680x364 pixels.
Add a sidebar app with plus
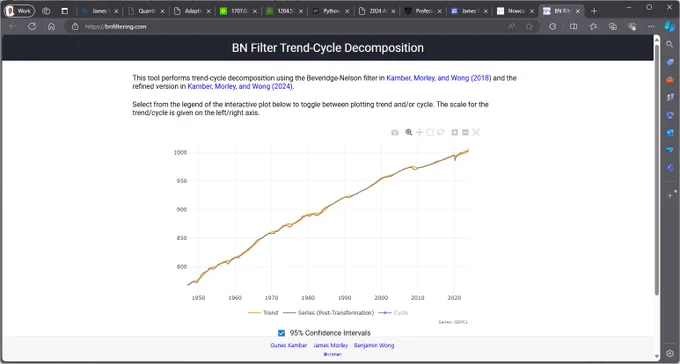click(x=670, y=196)
